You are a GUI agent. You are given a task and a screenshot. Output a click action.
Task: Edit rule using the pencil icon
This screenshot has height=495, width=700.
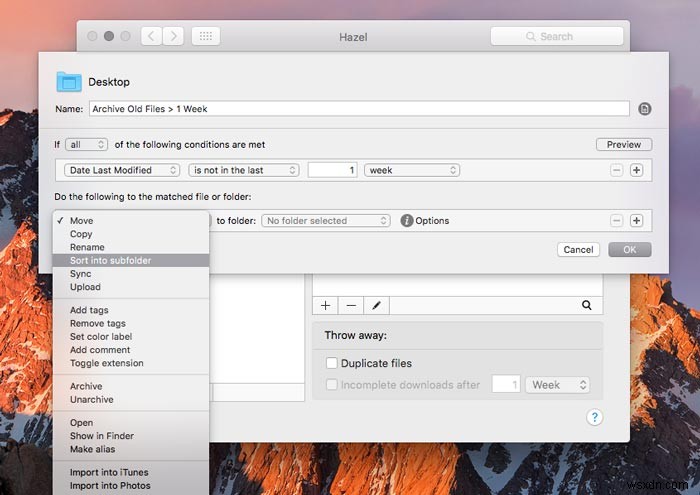click(376, 305)
